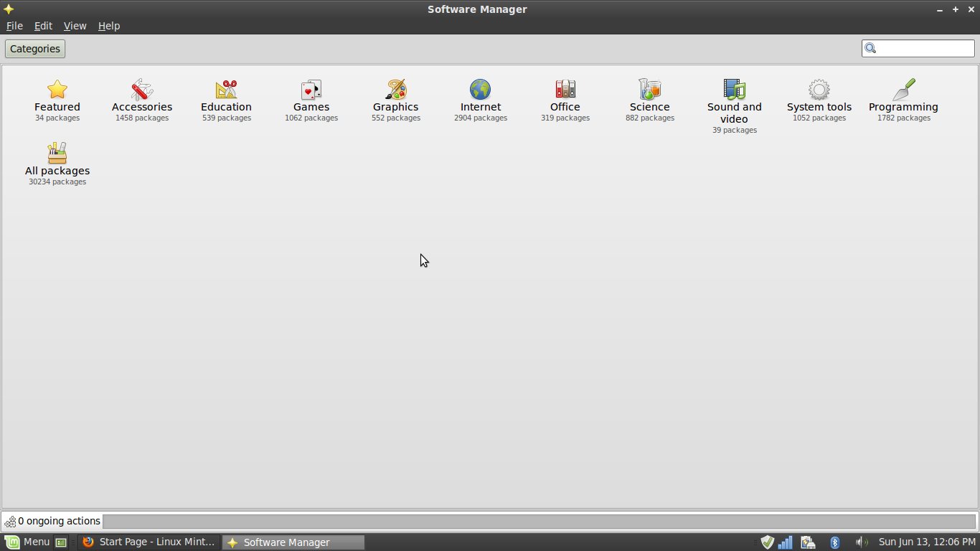Click into the search input field

click(918, 49)
